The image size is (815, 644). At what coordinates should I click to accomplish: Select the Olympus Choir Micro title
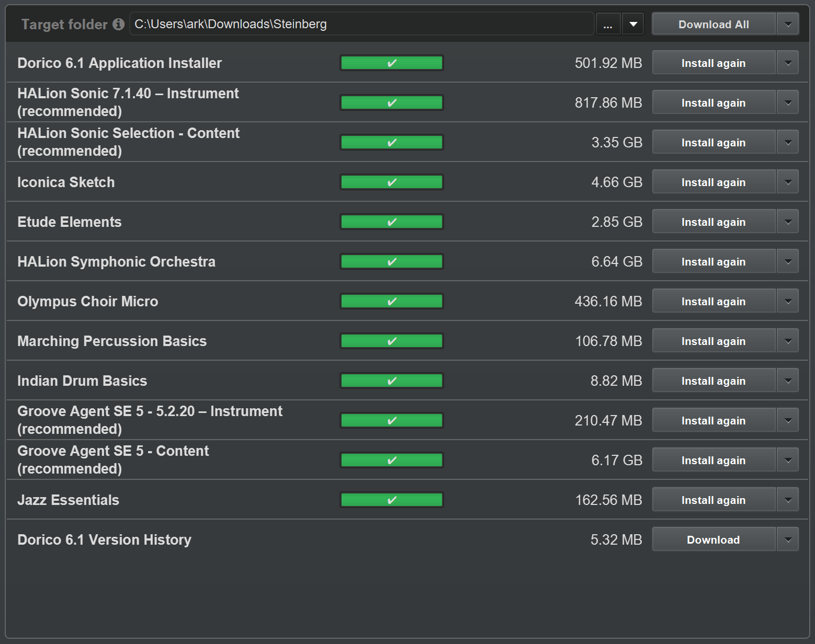(88, 302)
